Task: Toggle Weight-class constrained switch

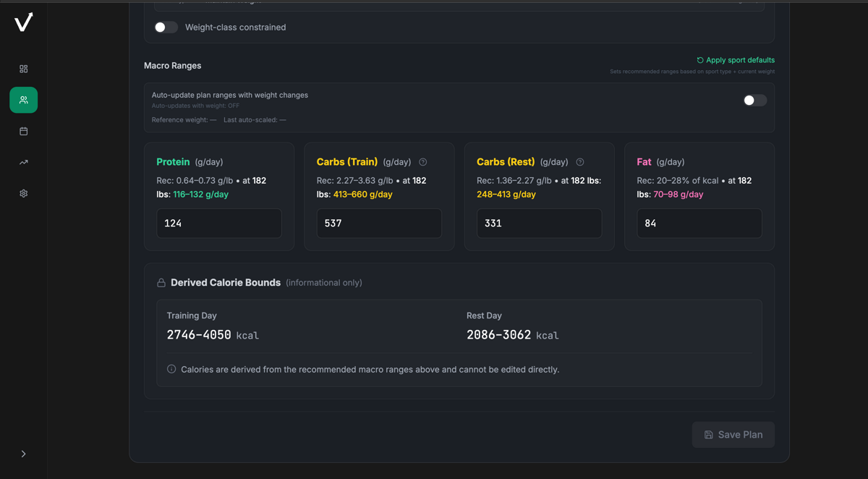Action: [166, 27]
